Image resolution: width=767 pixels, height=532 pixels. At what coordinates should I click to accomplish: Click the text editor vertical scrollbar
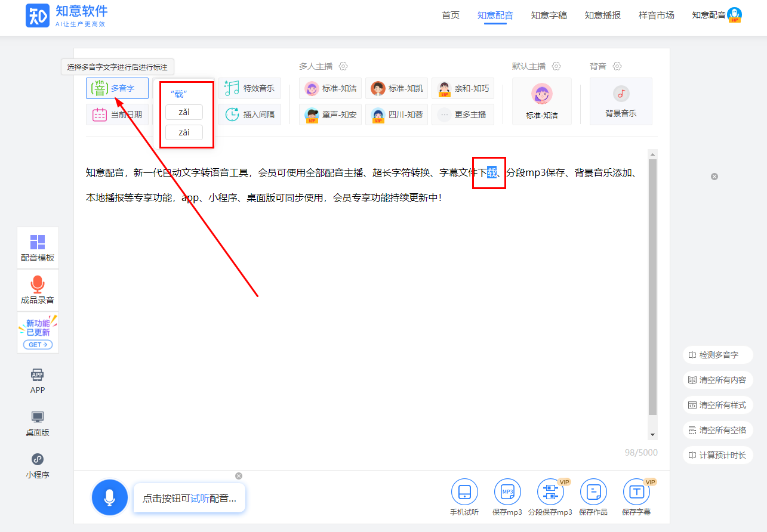652,286
